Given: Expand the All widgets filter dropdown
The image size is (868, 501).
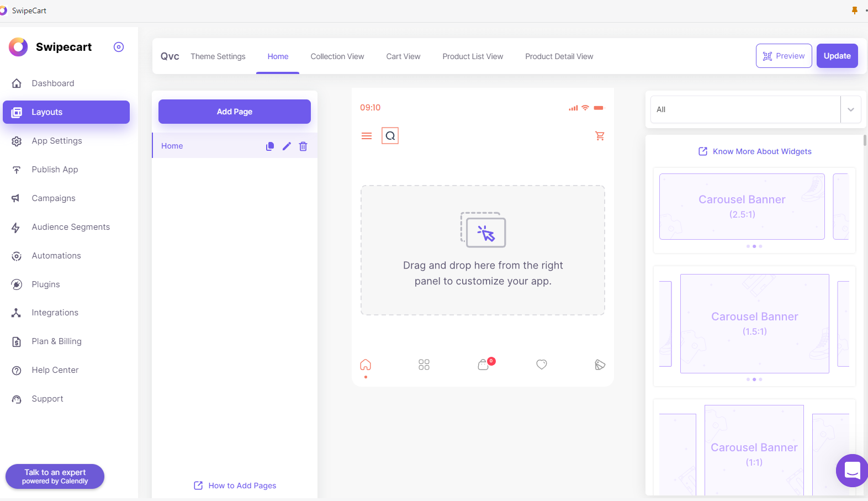Looking at the screenshot, I should [745, 109].
